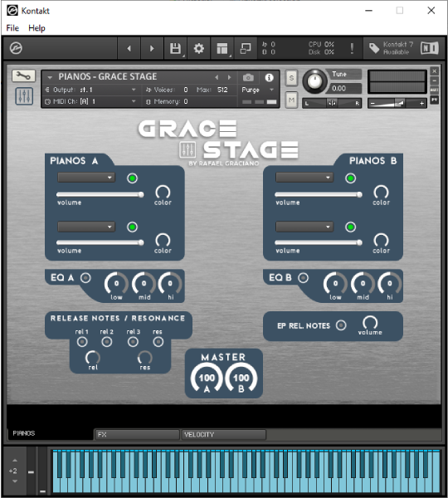448x498 pixels.
Task: Open the Output st. 1 dropdown
Action: (91, 90)
